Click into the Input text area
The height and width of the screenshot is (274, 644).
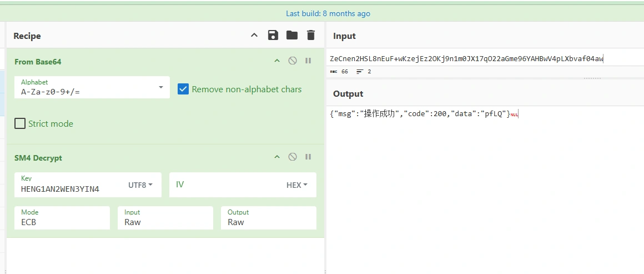(483, 58)
